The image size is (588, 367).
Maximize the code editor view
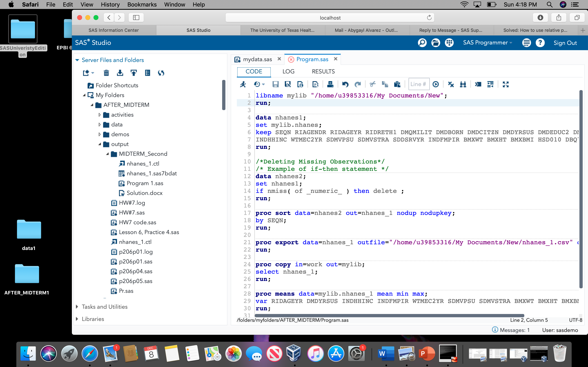[506, 84]
